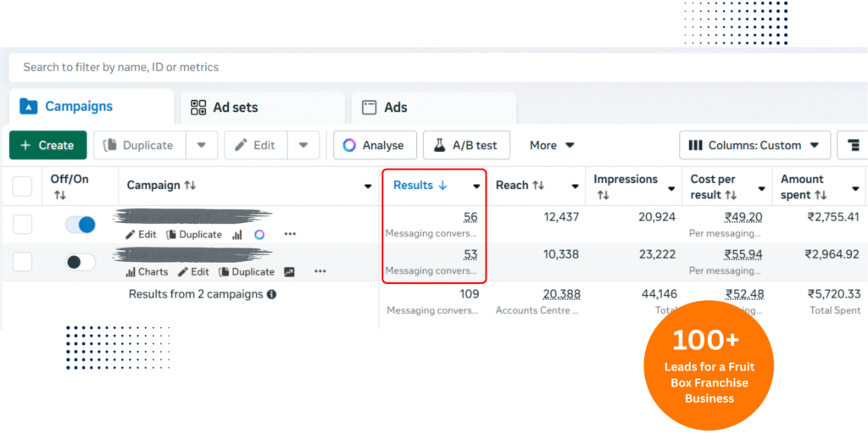Switch to the Ad sets tab

click(225, 108)
